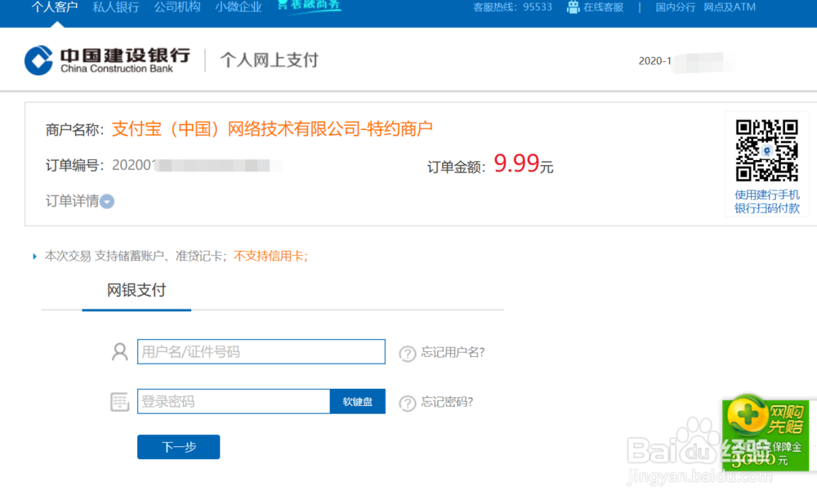Click the order amount 9.99元
Viewport: 817px width, 504px height.
point(523,163)
